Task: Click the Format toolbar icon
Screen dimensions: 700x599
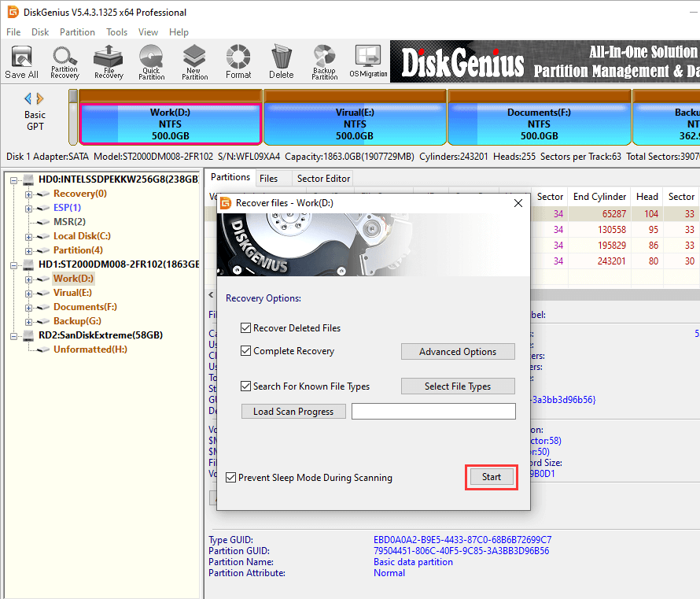Action: point(238,62)
